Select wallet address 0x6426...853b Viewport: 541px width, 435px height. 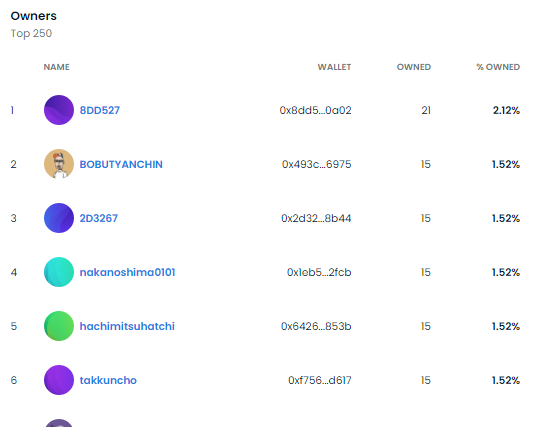point(316,326)
